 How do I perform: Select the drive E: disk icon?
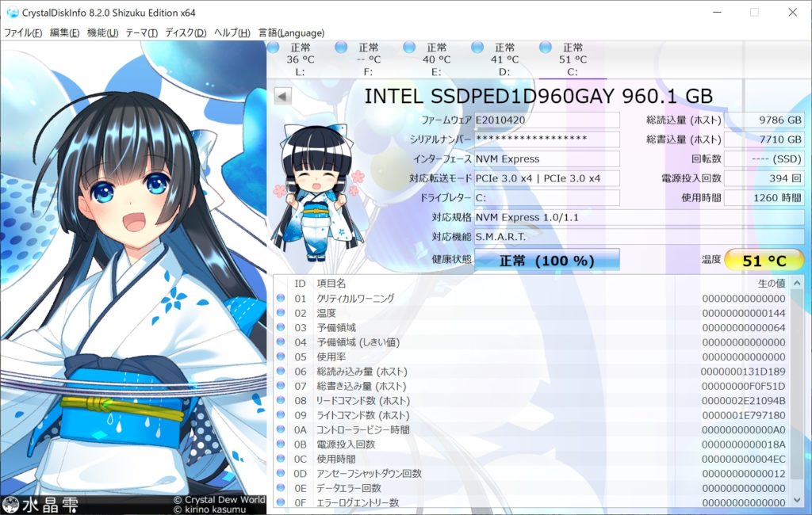click(x=409, y=48)
